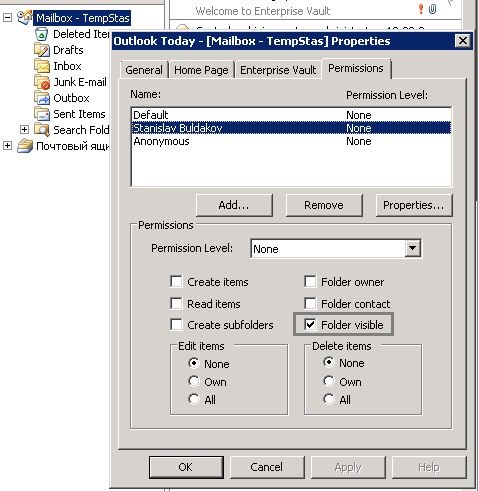Click the Junk E-mail folder icon
Screen dimensions: 479x491
coord(42,82)
